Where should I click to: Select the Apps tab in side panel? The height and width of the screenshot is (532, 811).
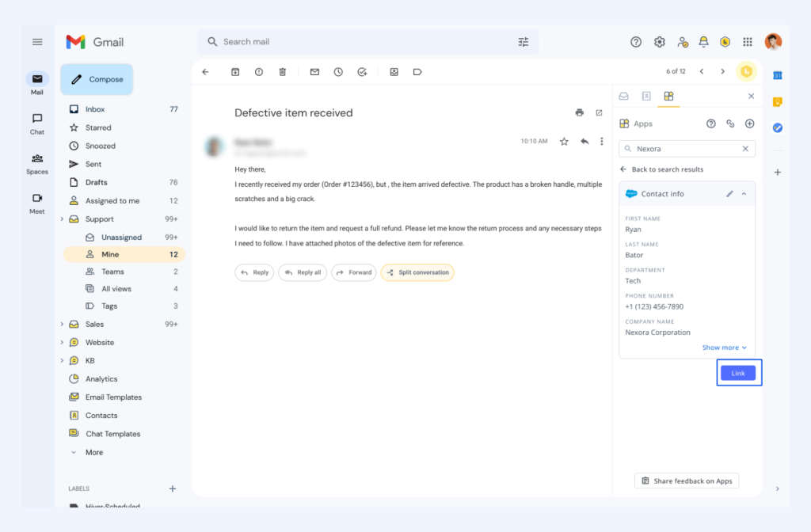pos(668,96)
